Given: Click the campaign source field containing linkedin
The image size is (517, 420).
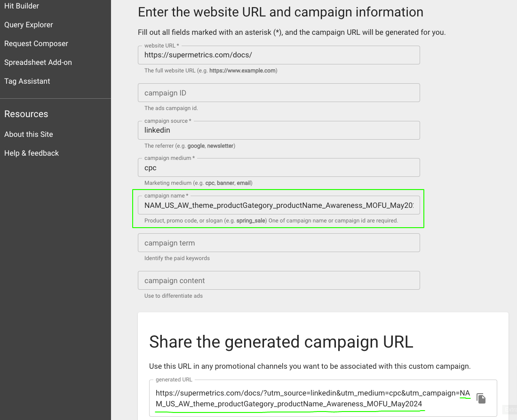Looking at the screenshot, I should (x=278, y=130).
